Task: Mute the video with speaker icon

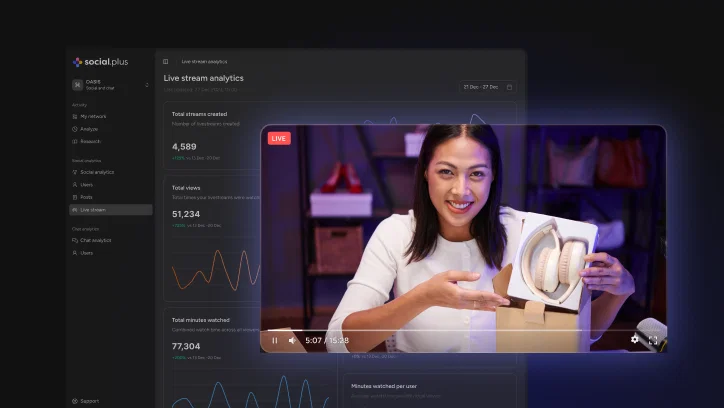Action: click(x=292, y=340)
